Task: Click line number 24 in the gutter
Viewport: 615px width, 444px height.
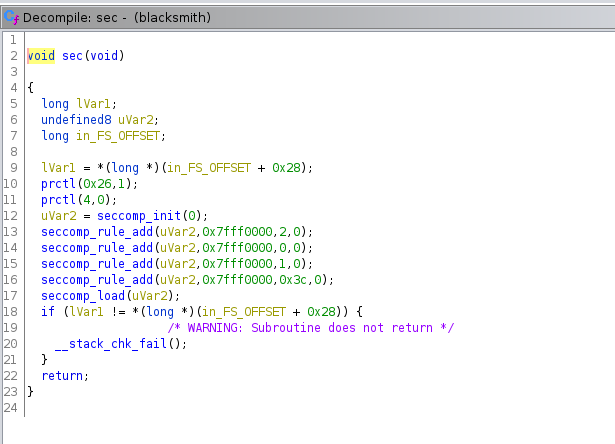Action: tap(11, 407)
